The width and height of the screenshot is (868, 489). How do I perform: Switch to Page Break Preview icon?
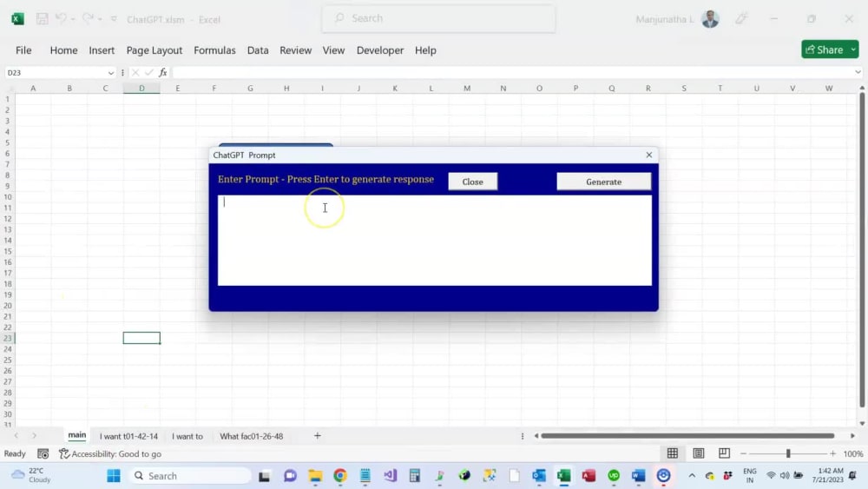[x=724, y=453]
